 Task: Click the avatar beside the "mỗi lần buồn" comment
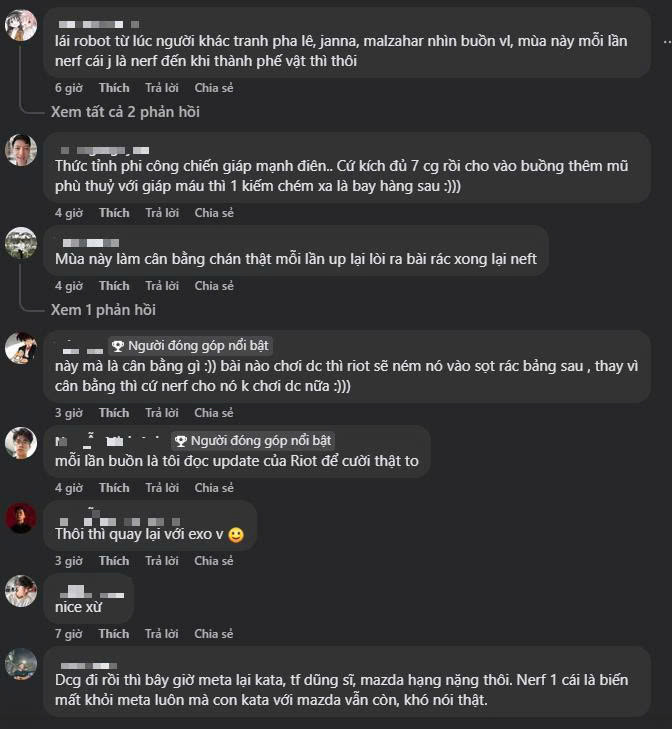21,443
